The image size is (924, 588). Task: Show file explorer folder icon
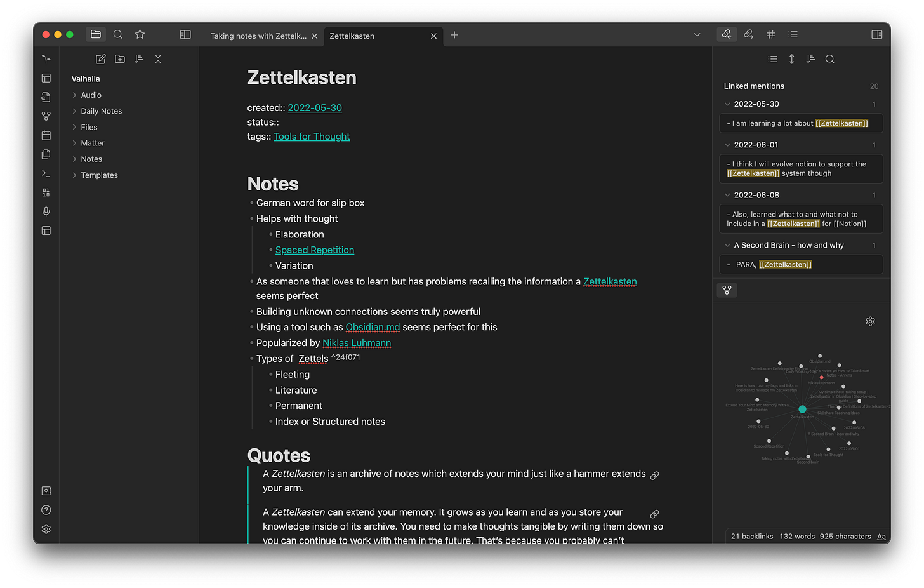click(x=96, y=34)
